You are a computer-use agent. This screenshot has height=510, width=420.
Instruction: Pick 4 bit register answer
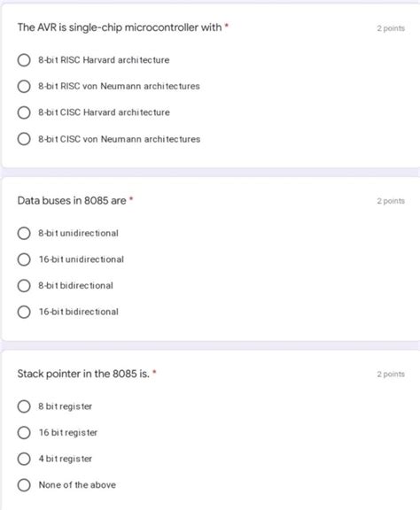(x=24, y=459)
